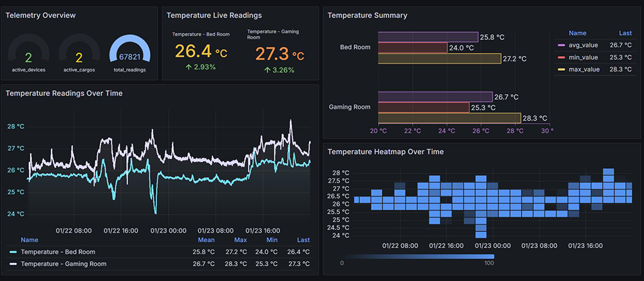Click the 26.4 °C Bed Room reading

click(201, 52)
